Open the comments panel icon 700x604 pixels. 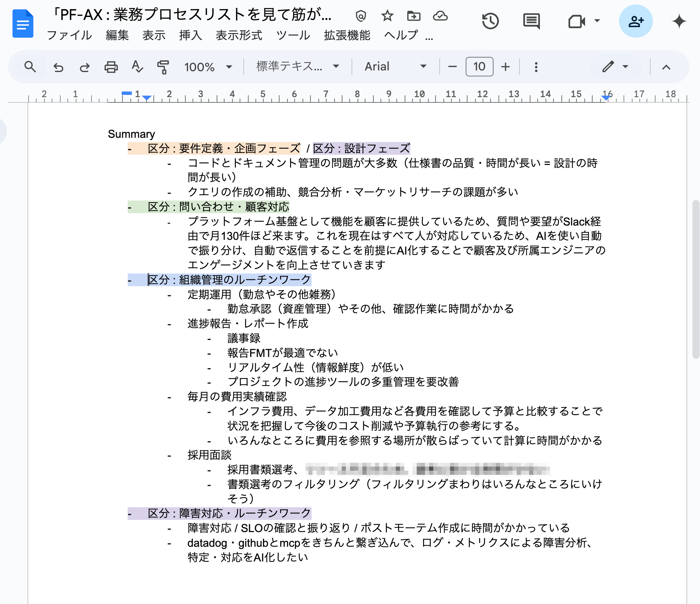click(531, 21)
